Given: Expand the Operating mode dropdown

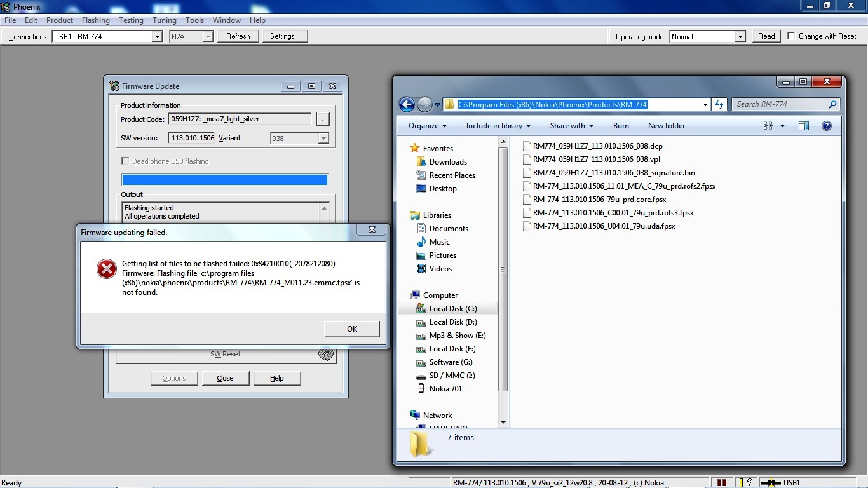Looking at the screenshot, I should [x=740, y=37].
